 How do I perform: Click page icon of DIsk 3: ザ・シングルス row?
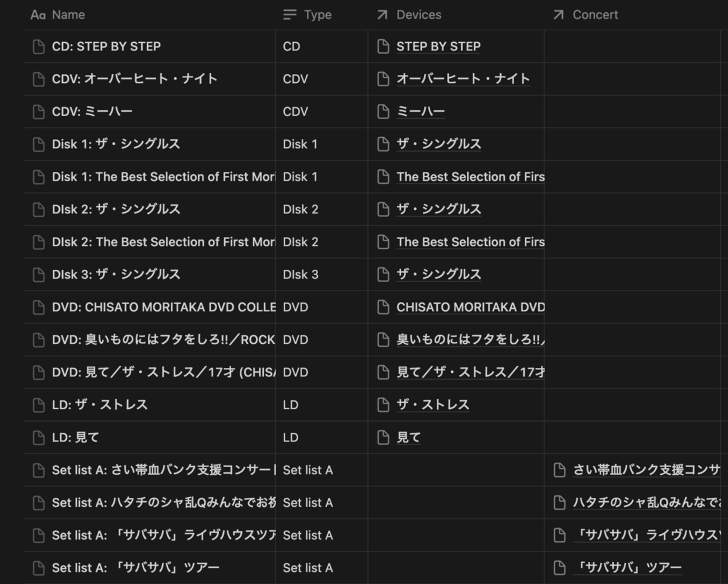click(x=39, y=274)
